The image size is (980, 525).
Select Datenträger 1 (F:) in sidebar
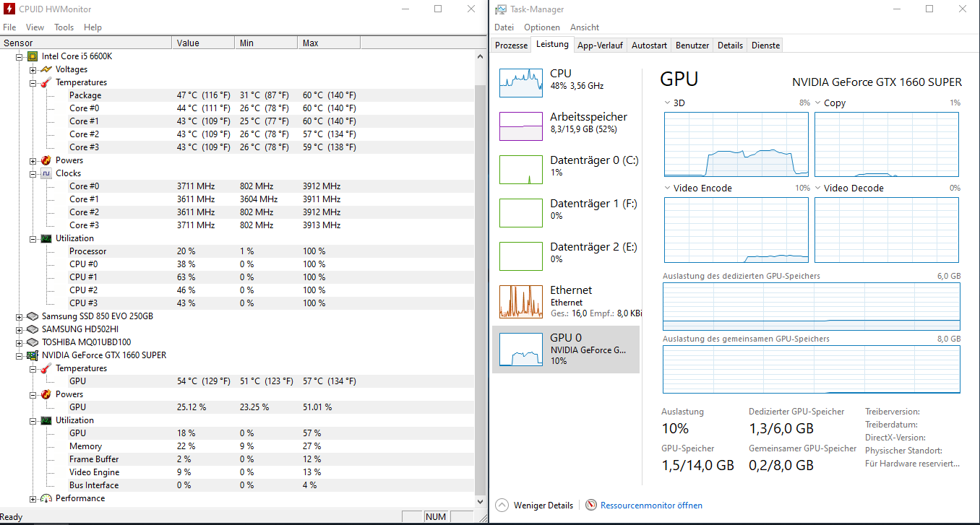coord(566,213)
